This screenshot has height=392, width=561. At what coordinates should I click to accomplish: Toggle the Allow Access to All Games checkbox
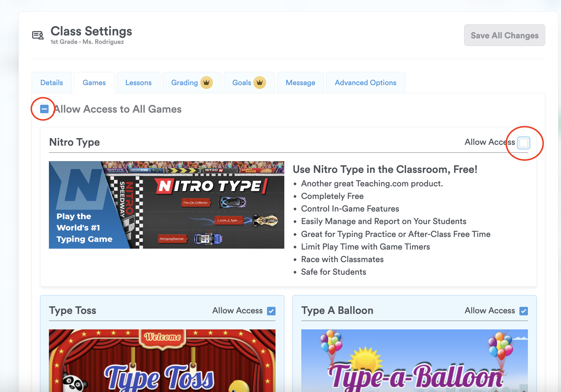44,109
